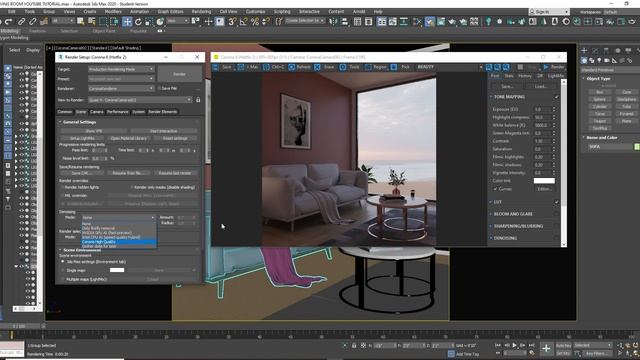This screenshot has width=640, height=360.
Task: Click the Start interactive button
Action: [163, 131]
